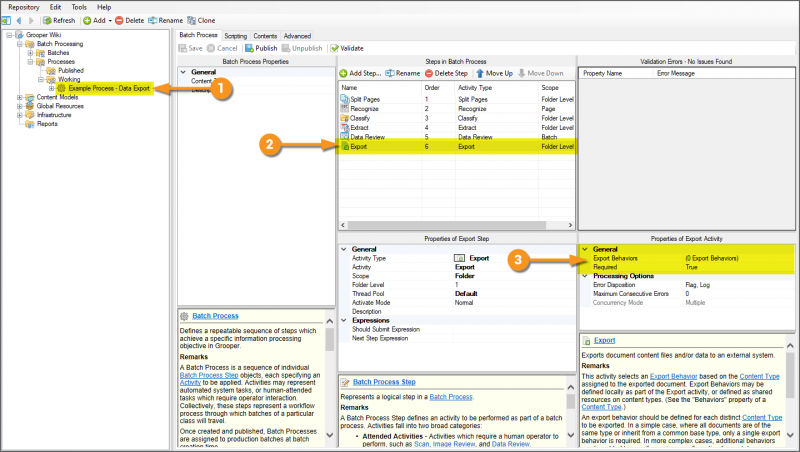Collapse the Processing Options section
This screenshot has width=800, height=452.
(x=585, y=276)
